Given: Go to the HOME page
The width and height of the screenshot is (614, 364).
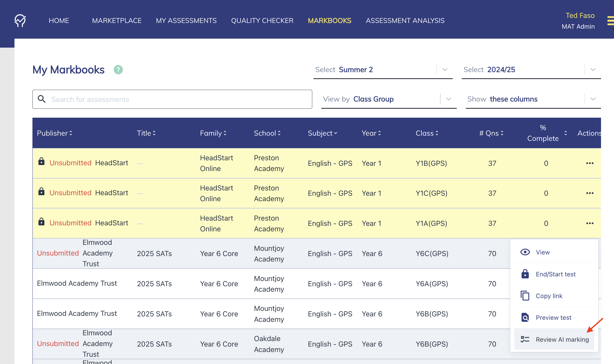Looking at the screenshot, I should (59, 20).
